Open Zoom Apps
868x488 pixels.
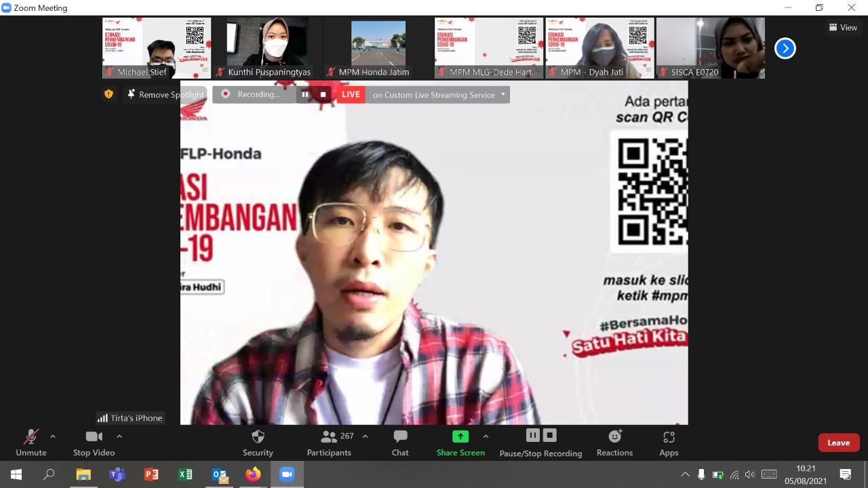coord(669,443)
